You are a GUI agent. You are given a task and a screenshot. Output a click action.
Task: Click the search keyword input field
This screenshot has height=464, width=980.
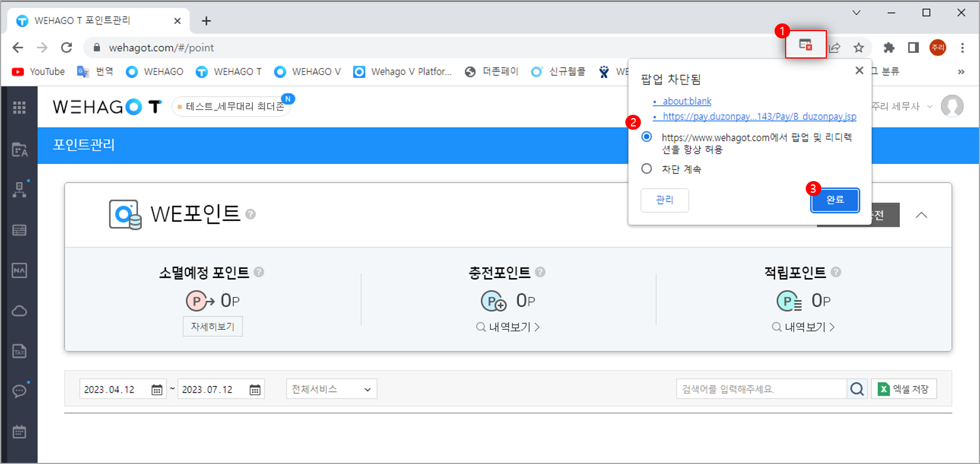pyautogui.click(x=761, y=389)
